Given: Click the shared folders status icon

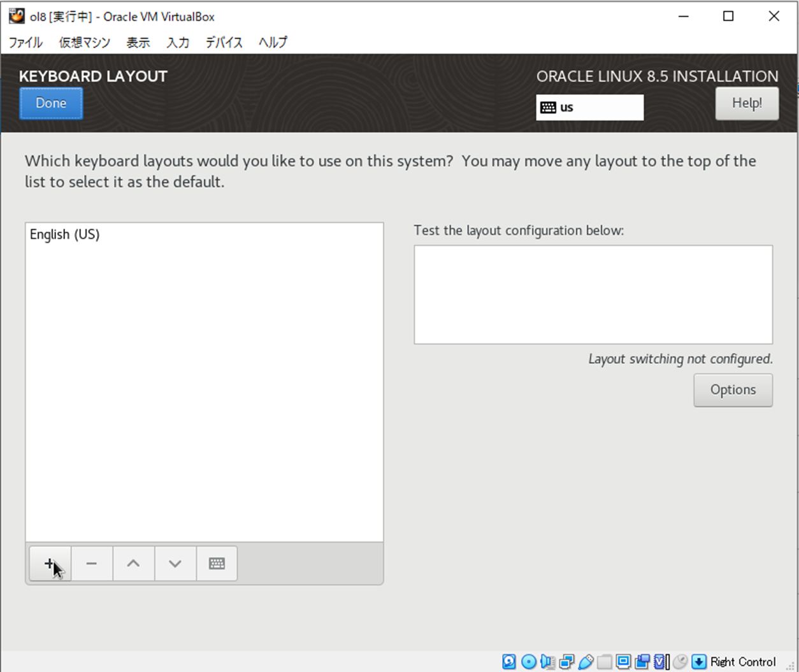Looking at the screenshot, I should tap(604, 662).
